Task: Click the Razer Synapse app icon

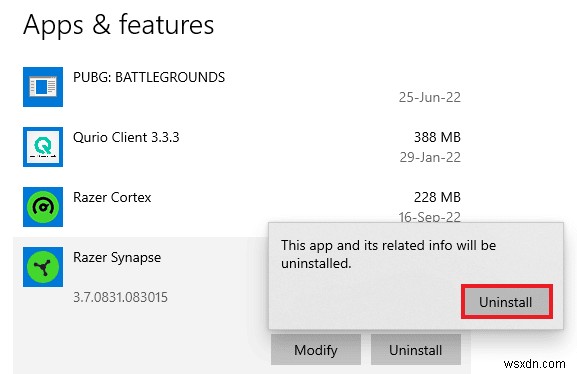Action: coord(43,267)
